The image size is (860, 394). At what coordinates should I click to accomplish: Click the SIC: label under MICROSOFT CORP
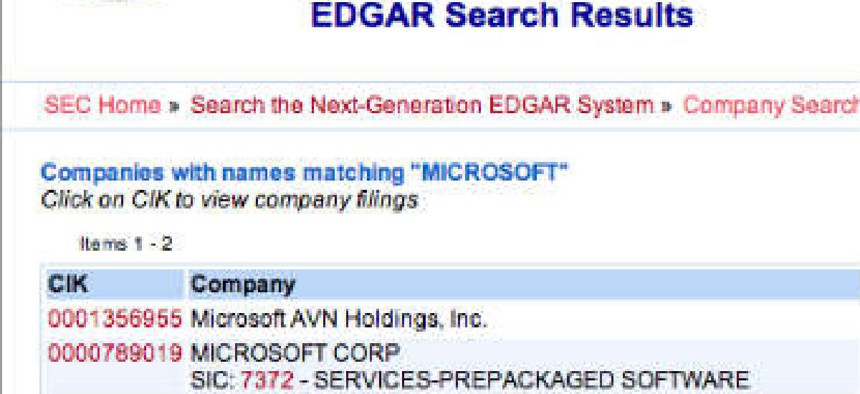click(213, 380)
